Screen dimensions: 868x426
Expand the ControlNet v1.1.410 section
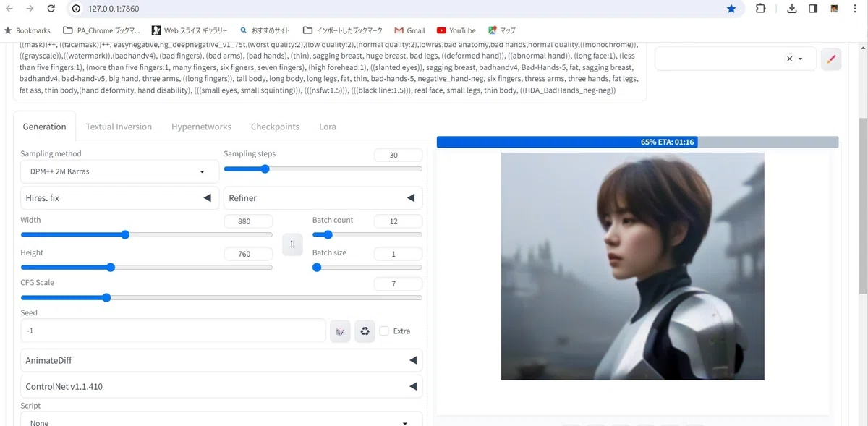tap(221, 386)
